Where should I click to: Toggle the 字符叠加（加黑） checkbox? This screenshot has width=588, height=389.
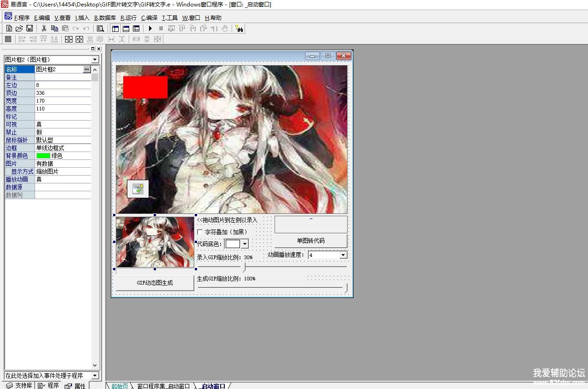[200, 232]
